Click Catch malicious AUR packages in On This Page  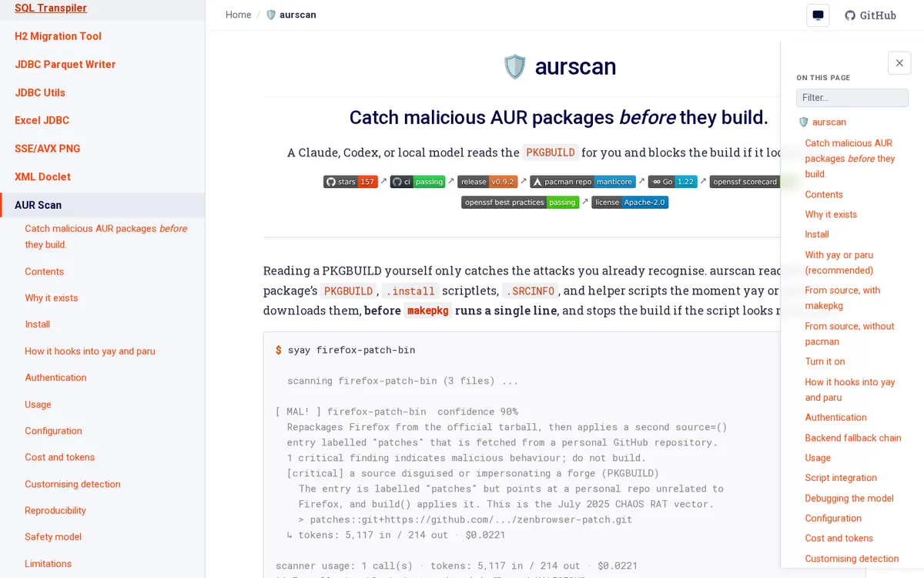click(x=850, y=159)
